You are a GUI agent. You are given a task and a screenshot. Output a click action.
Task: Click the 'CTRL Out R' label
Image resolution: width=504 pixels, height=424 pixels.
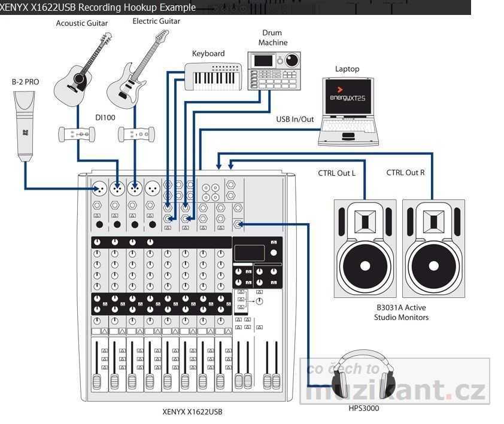pyautogui.click(x=405, y=173)
